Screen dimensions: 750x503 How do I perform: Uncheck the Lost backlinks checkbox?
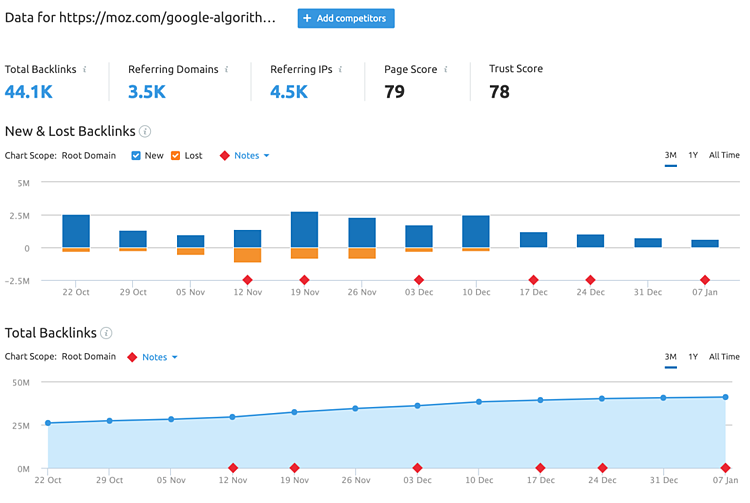(176, 155)
